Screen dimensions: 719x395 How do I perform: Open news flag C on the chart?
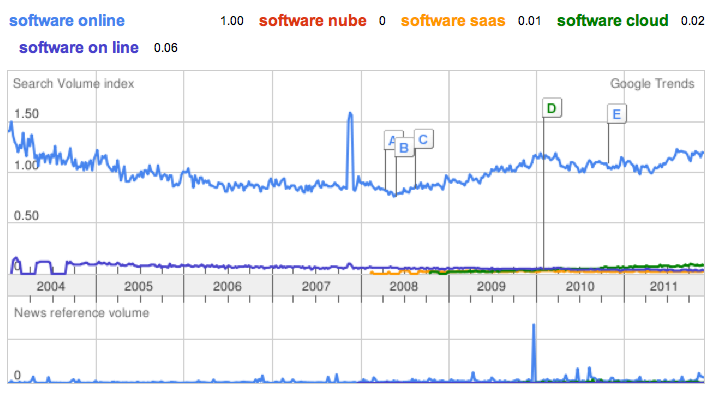pos(424,139)
